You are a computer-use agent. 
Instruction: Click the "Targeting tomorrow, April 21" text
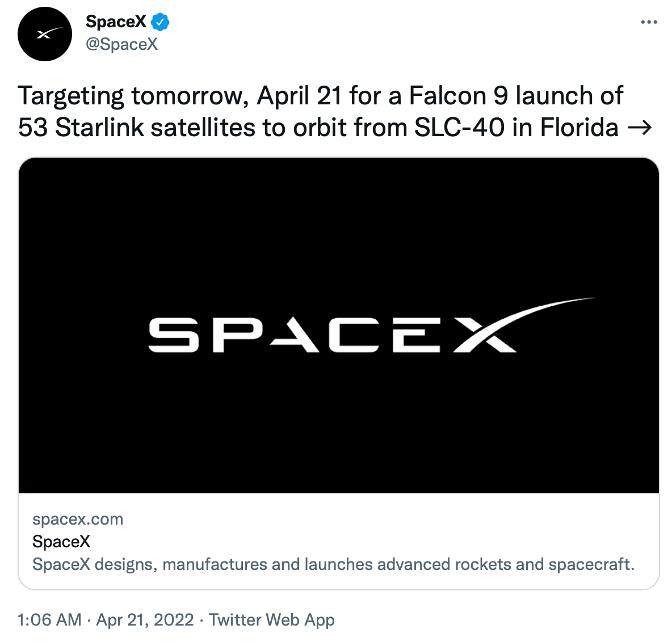click(x=179, y=96)
